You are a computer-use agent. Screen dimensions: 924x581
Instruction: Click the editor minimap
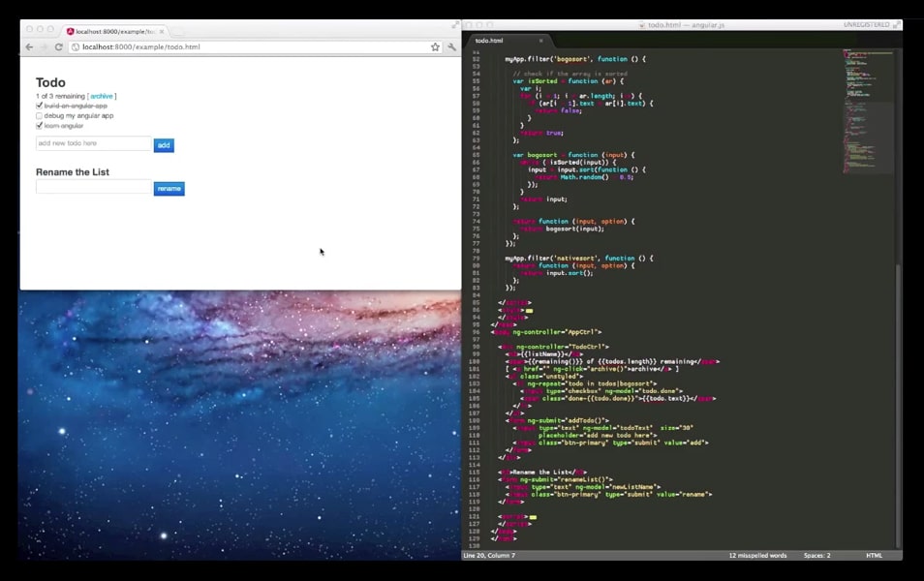tap(868, 112)
